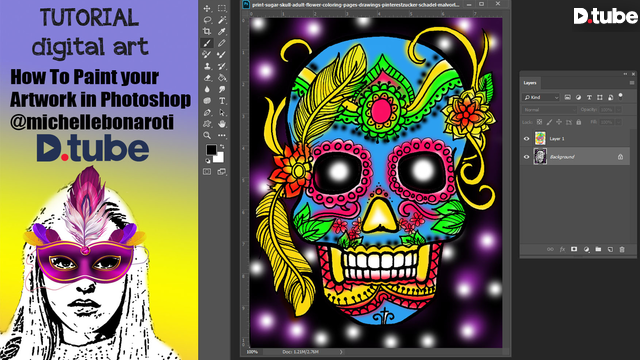Switch to the Layers tab
This screenshot has height=360, width=640.
tap(530, 83)
